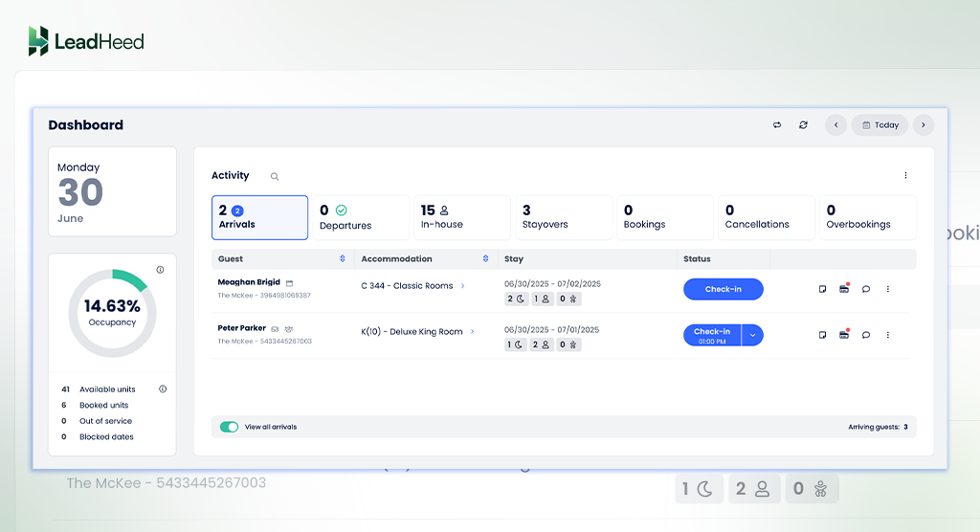Refresh the dashboard with the circular arrows icon
980x532 pixels.
[x=803, y=125]
